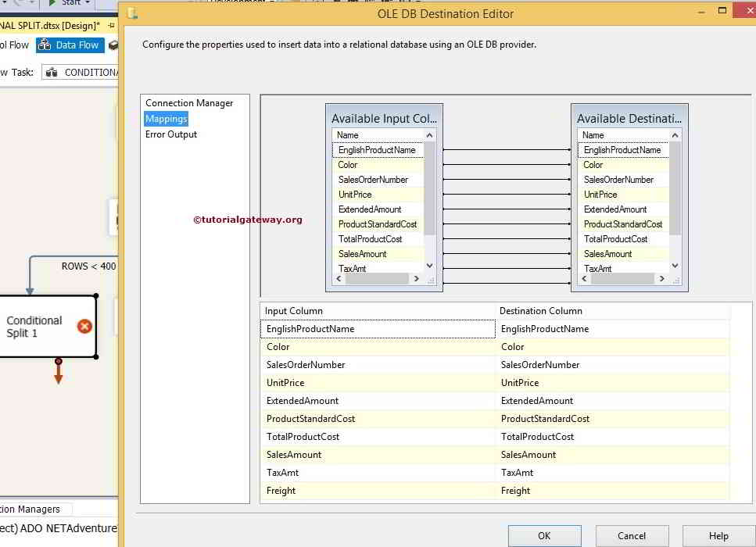The image size is (756, 547).
Task: Select Error Output in the editor sidebar
Action: coord(170,134)
